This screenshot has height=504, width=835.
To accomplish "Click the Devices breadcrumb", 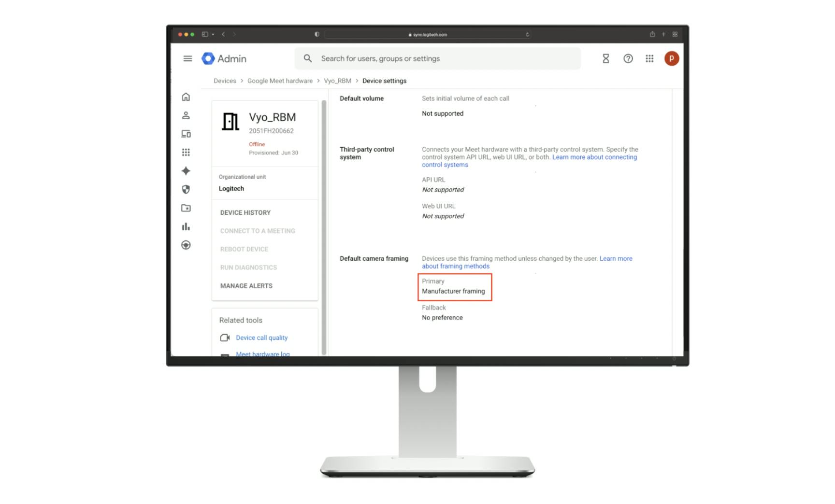I will point(225,81).
